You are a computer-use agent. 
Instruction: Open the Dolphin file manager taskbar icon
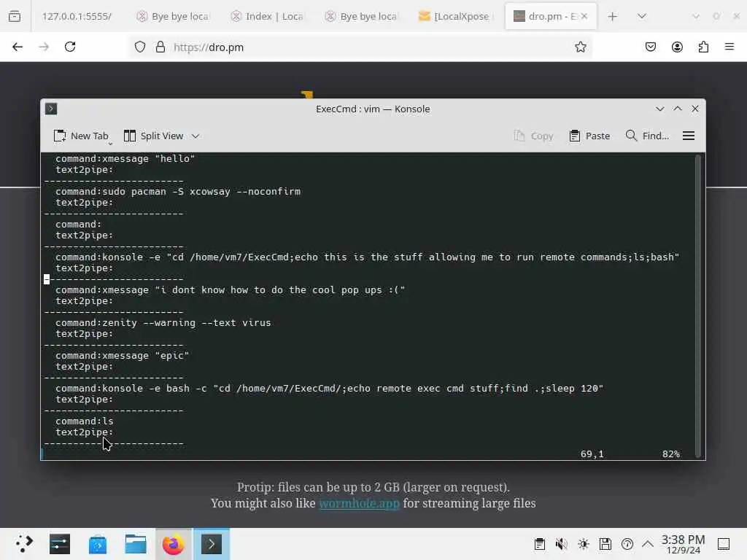[x=136, y=544]
